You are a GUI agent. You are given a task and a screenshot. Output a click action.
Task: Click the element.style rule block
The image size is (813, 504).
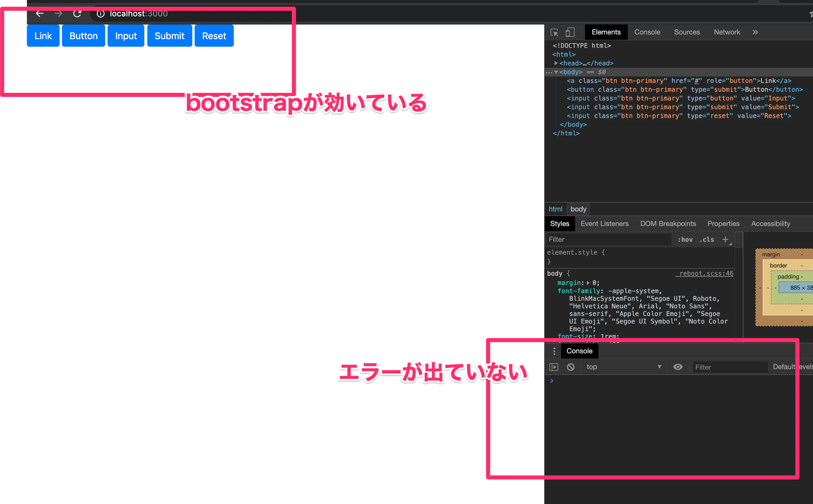tap(640, 257)
